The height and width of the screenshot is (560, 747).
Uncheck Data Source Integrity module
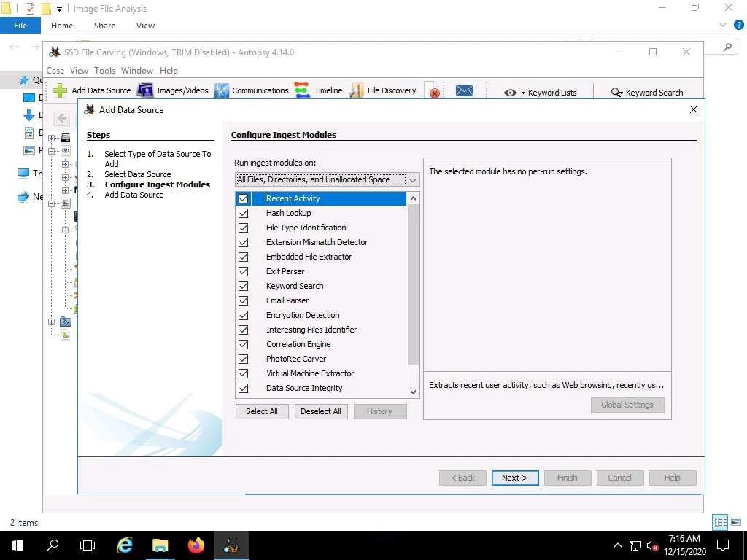tap(243, 388)
